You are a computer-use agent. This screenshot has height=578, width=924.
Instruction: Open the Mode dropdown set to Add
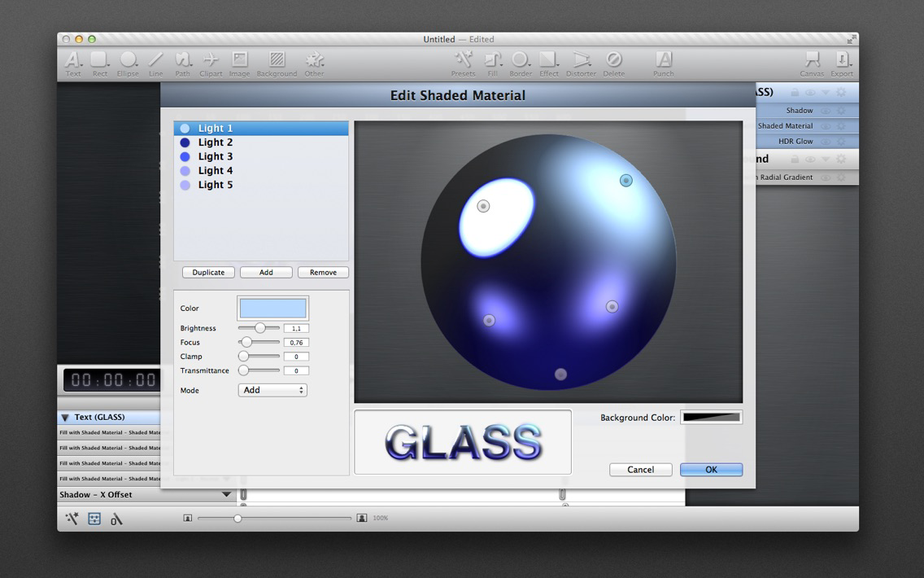coord(272,390)
